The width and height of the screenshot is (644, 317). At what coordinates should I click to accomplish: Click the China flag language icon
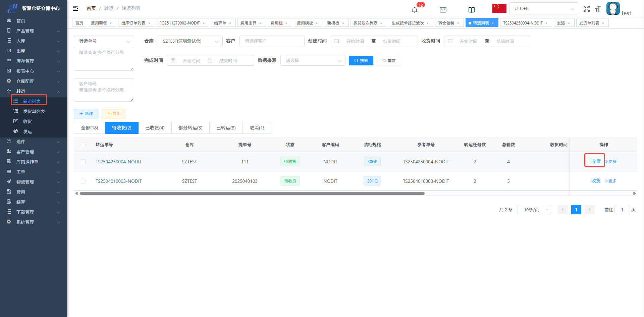tap(499, 8)
